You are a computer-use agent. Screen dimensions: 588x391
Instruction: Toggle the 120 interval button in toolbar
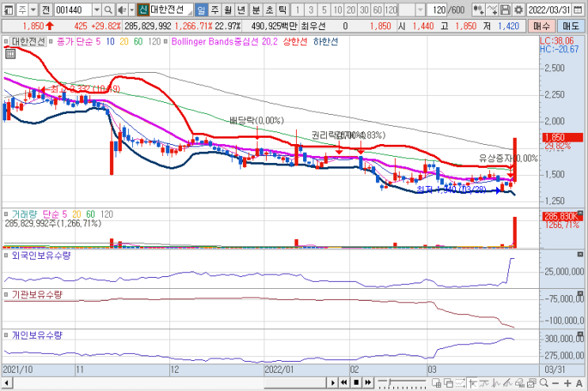(x=391, y=9)
